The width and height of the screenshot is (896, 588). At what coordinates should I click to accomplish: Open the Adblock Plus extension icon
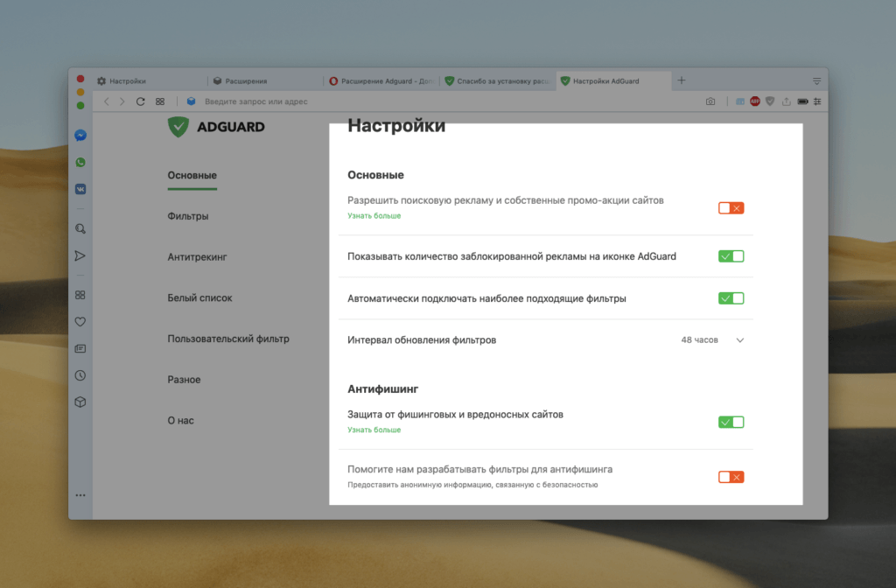click(x=755, y=101)
